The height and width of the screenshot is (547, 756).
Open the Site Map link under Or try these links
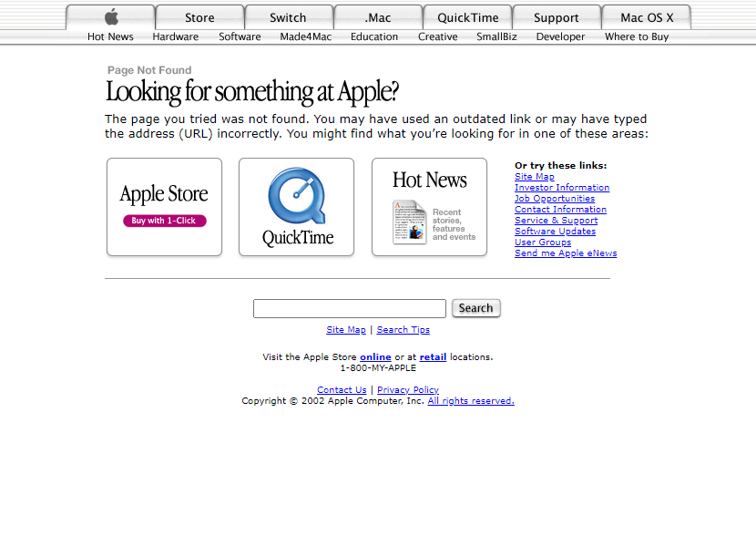[x=535, y=177]
